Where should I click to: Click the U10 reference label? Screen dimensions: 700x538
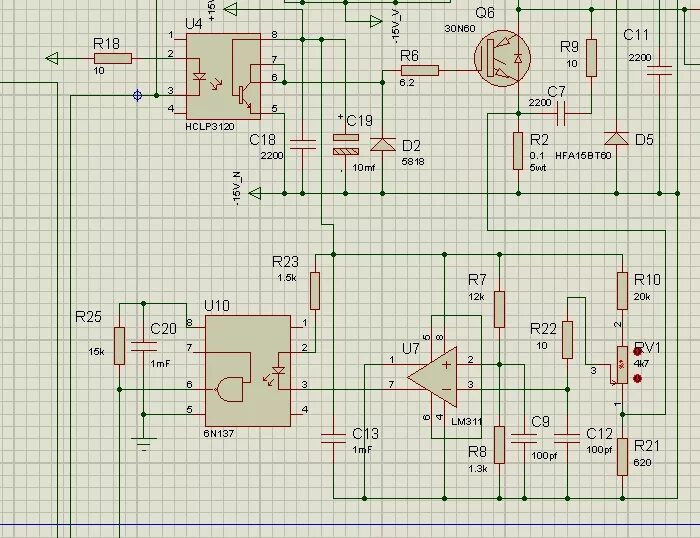[x=217, y=306]
